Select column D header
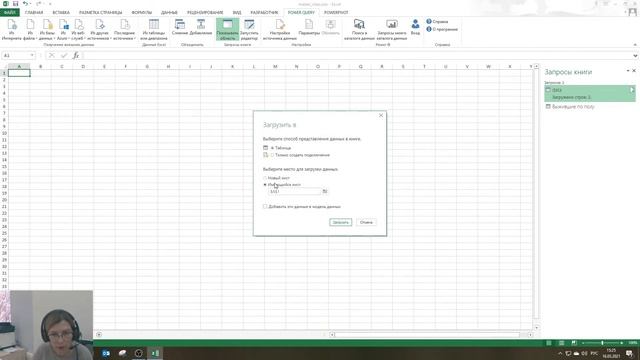 click(83, 67)
